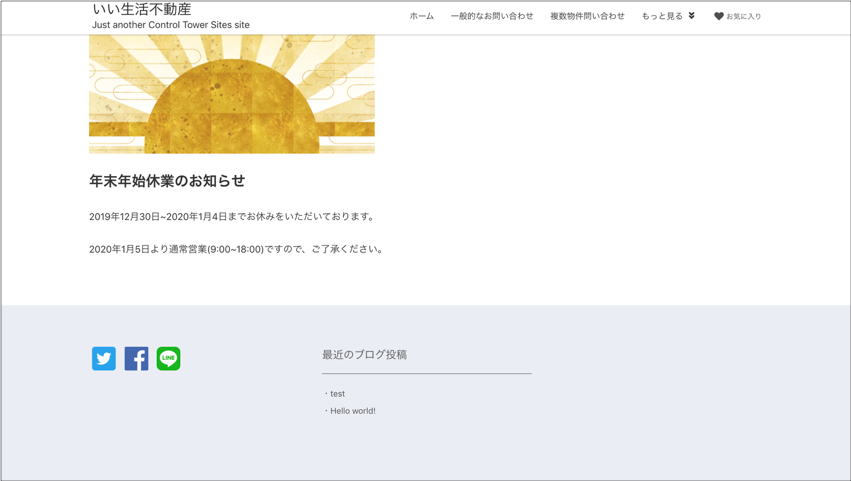Screen dimensions: 851x481
Task: Click the いい生活不動産 site title
Action: [141, 9]
